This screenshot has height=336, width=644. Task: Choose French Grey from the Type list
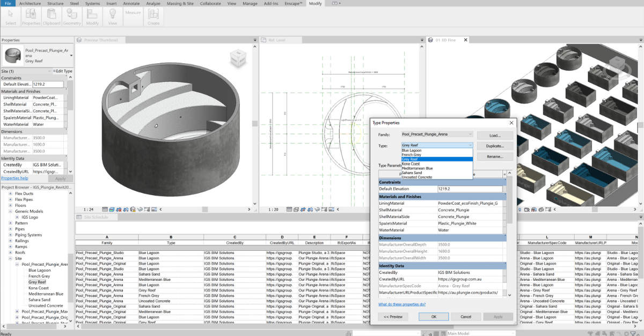437,155
